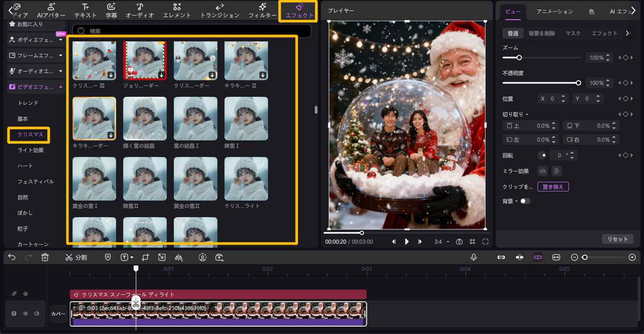Toggle the 背景 switch on
The width and height of the screenshot is (644, 334).
point(525,201)
